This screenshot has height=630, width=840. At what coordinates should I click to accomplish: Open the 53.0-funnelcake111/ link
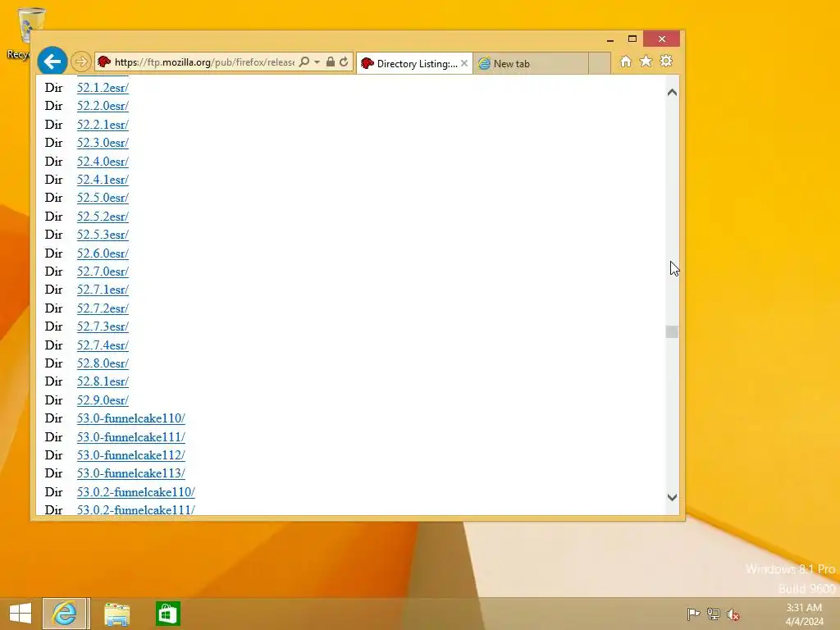coord(130,436)
